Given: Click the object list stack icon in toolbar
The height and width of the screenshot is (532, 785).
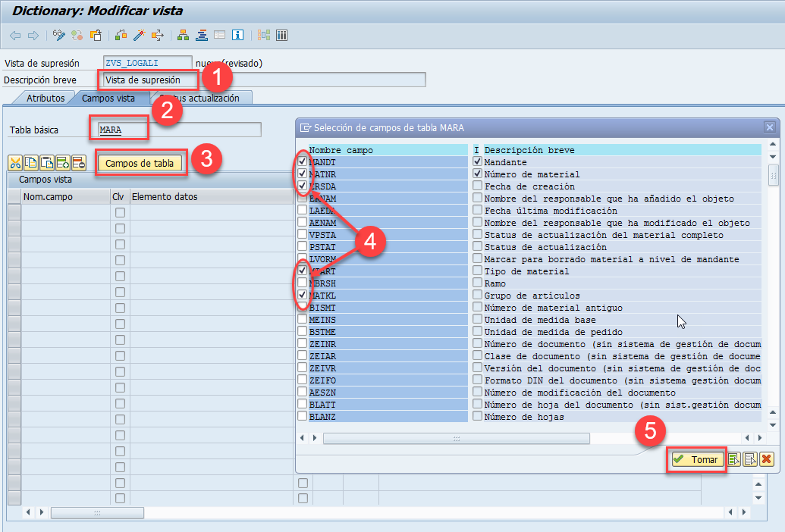Looking at the screenshot, I should pyautogui.click(x=202, y=36).
